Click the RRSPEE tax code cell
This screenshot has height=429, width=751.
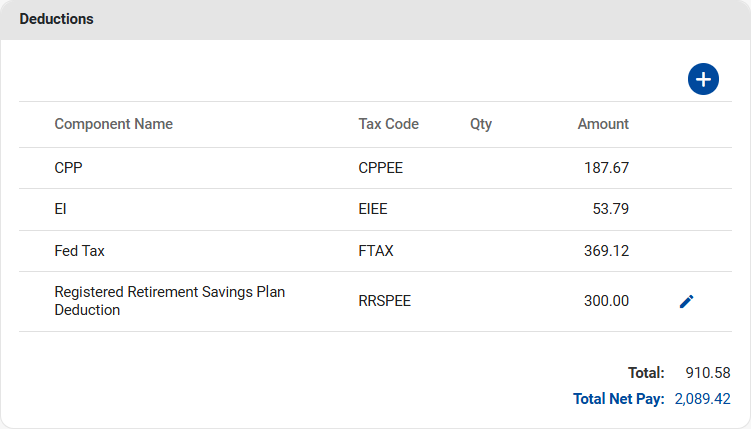click(384, 301)
